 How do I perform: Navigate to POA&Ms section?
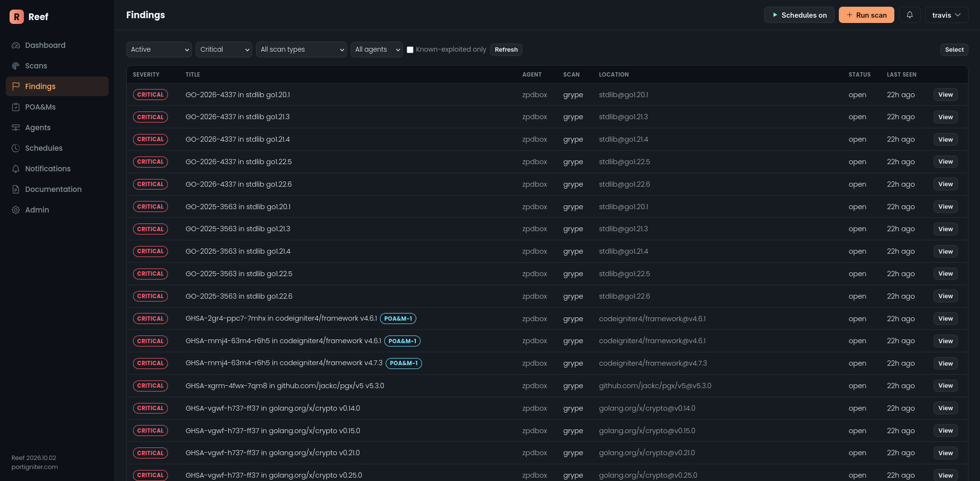(x=57, y=107)
